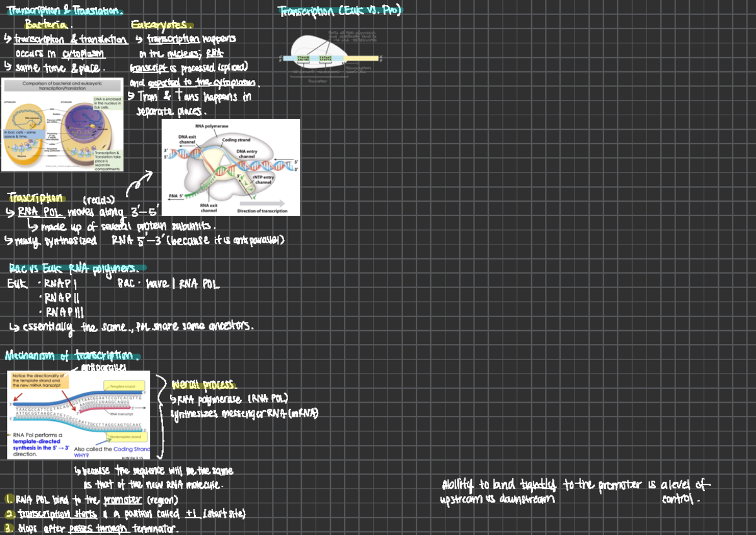The width and height of the screenshot is (756, 535).
Task: Click the bacterial vs eukaryotic comparison image
Action: [x=63, y=125]
